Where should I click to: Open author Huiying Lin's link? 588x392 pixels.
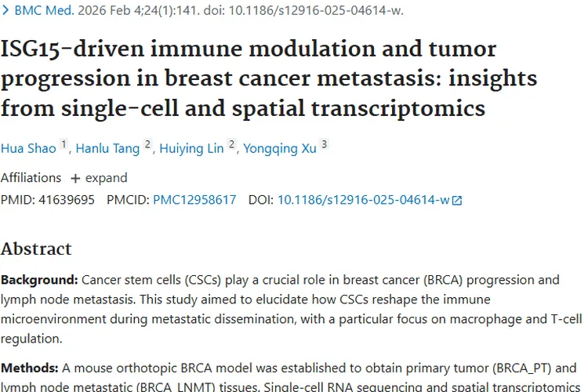click(191, 149)
